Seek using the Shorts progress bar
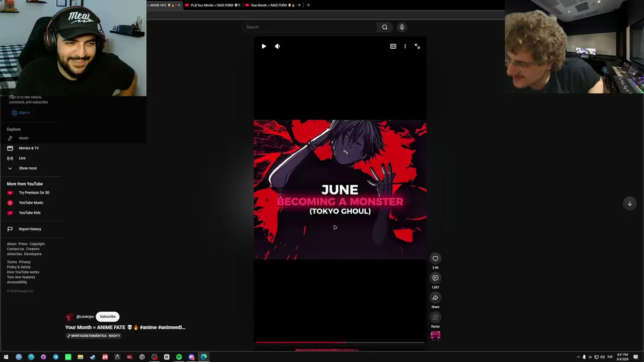Screen dimensions: 644x362 [x=340, y=342]
